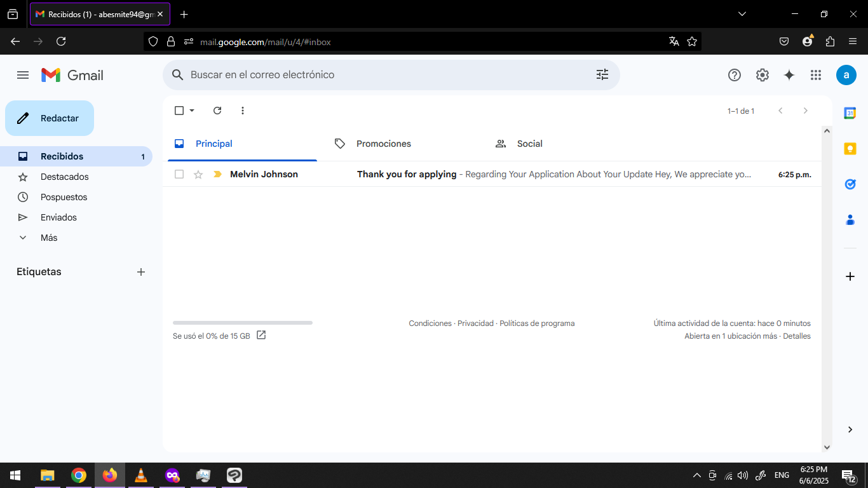Image resolution: width=868 pixels, height=488 pixels.
Task: Go to newer messages page arrow
Action: click(x=780, y=111)
